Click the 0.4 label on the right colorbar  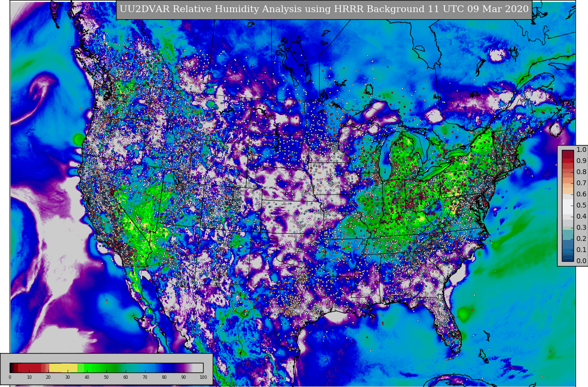point(581,217)
